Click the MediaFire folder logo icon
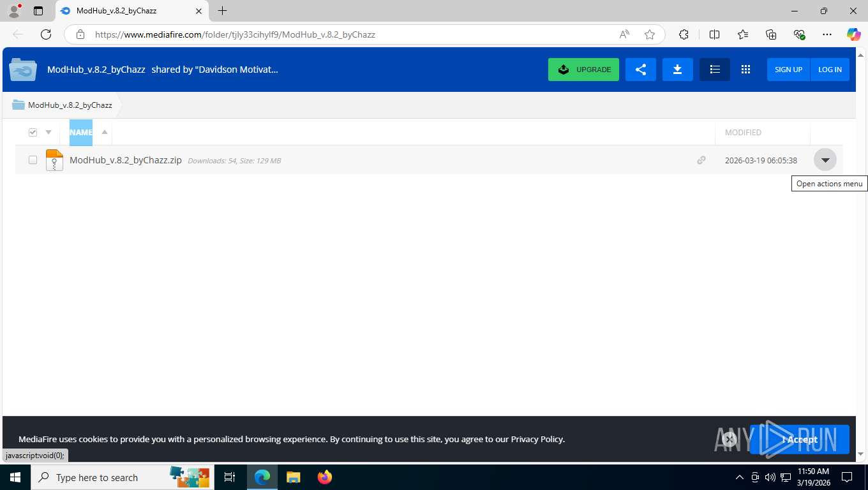This screenshot has height=490, width=868. pyautogui.click(x=23, y=70)
